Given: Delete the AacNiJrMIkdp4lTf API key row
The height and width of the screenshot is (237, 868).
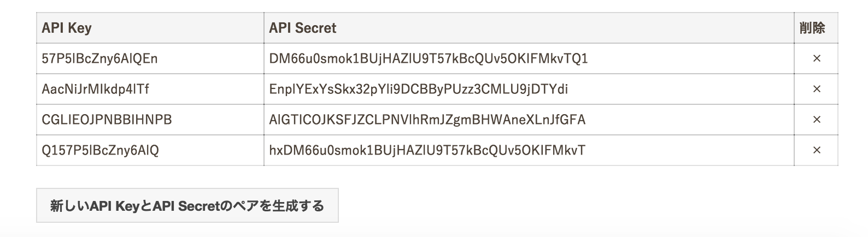Looking at the screenshot, I should click(x=816, y=89).
